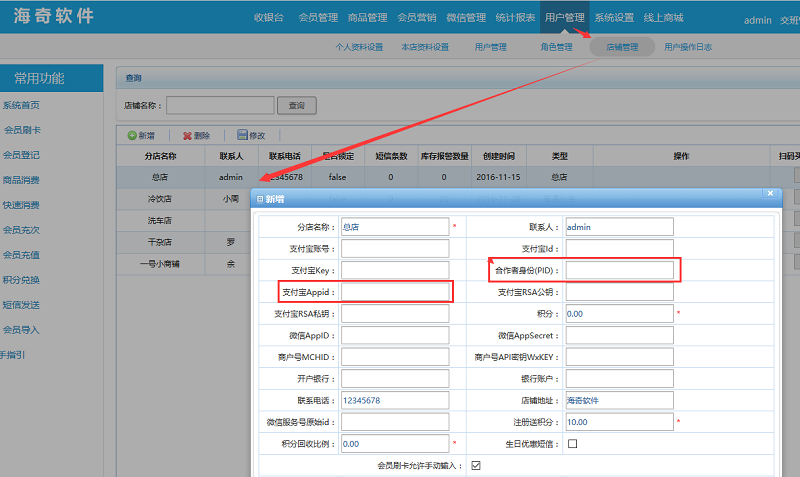Click the 积分回收比例 input field

click(395, 444)
